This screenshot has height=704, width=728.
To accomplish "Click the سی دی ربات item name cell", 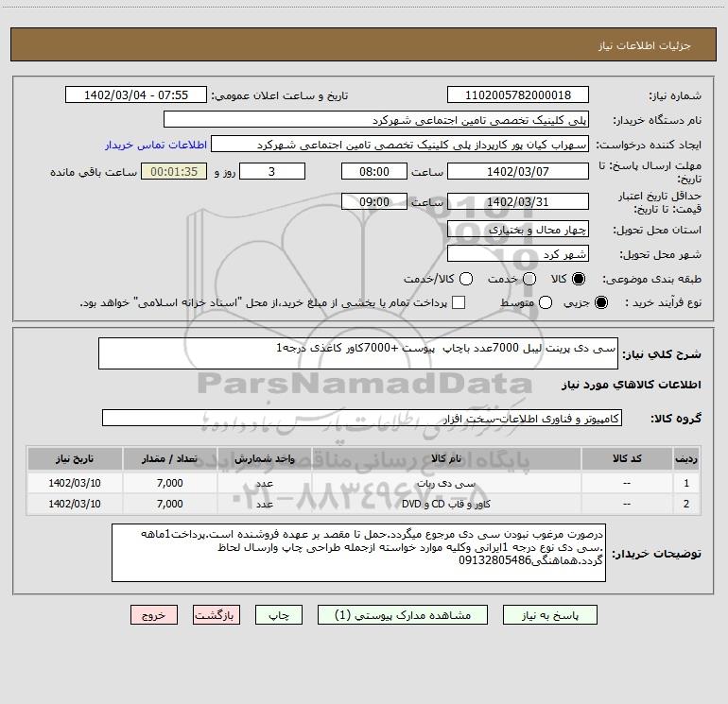I will pos(446,483).
